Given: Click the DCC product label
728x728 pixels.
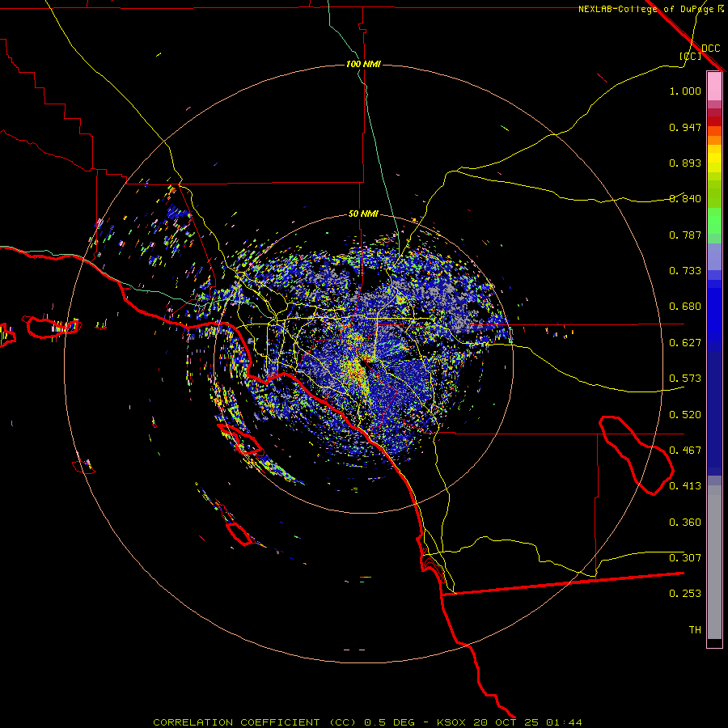Looking at the screenshot, I should pos(710,49).
